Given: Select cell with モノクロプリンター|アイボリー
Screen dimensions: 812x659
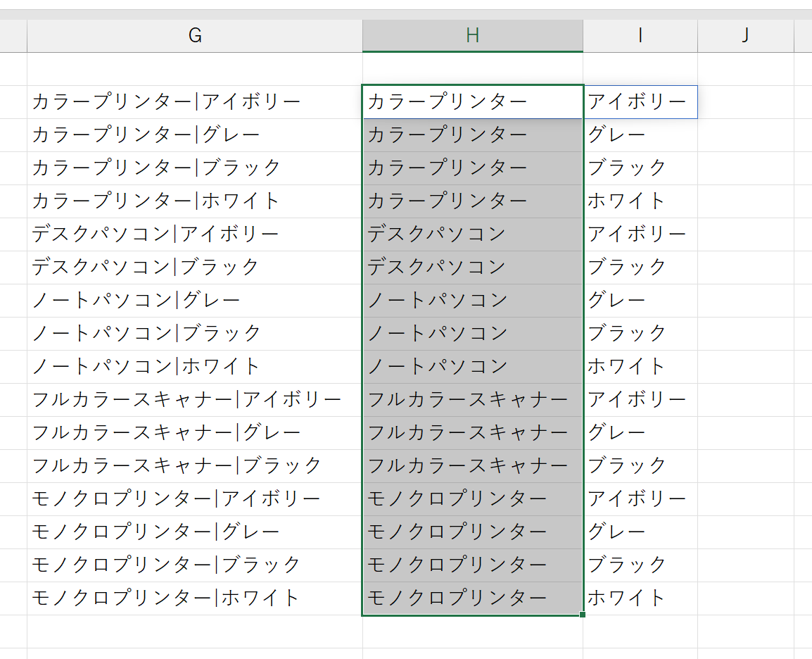Looking at the screenshot, I should point(195,499).
